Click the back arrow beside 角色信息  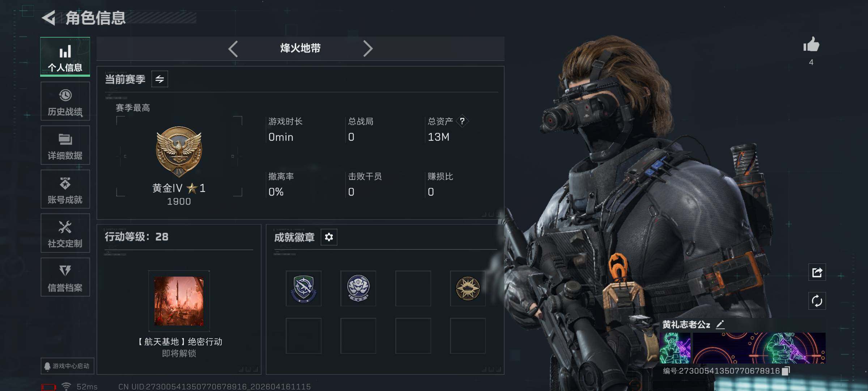click(49, 18)
